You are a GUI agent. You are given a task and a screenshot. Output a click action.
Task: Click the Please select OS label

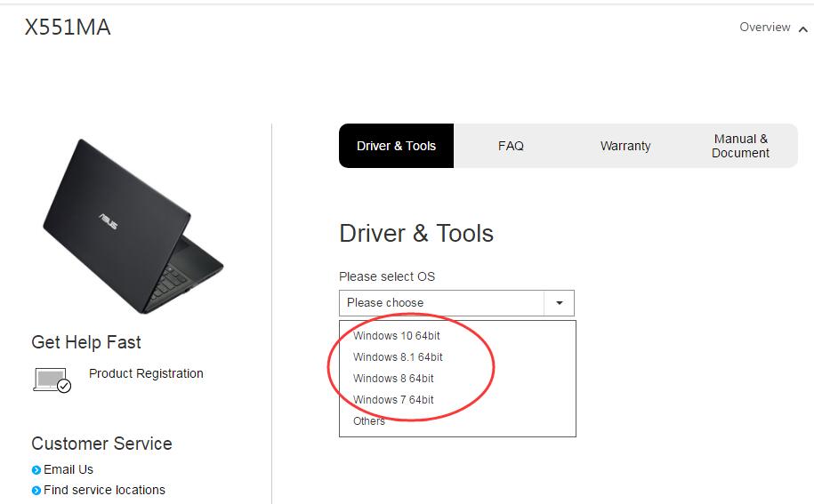[387, 276]
